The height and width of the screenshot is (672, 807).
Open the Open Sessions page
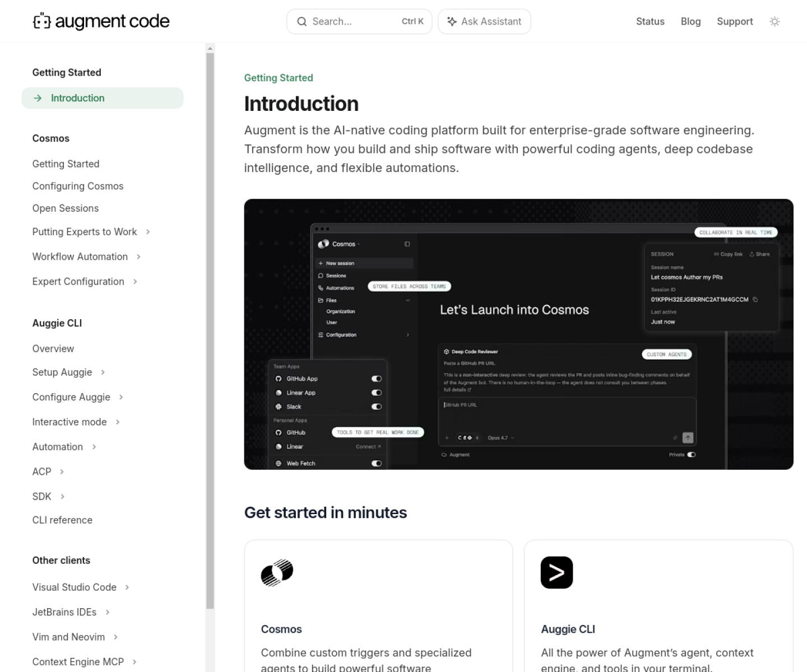[x=66, y=208]
